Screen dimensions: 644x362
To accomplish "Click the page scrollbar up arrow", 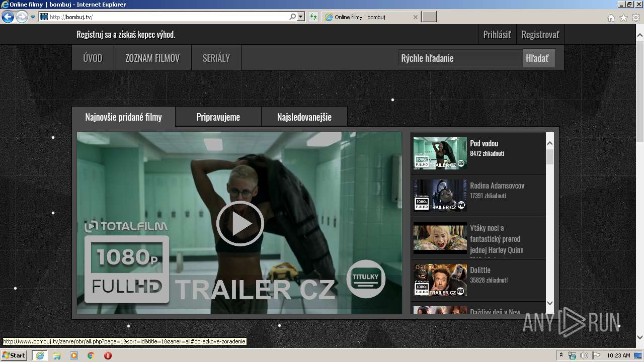I will 640,34.
